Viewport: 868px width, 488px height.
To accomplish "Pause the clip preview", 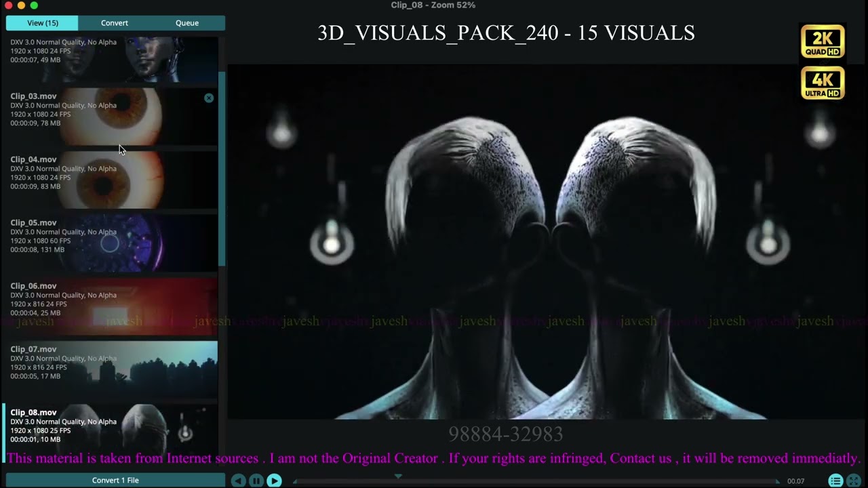I will pos(256,481).
